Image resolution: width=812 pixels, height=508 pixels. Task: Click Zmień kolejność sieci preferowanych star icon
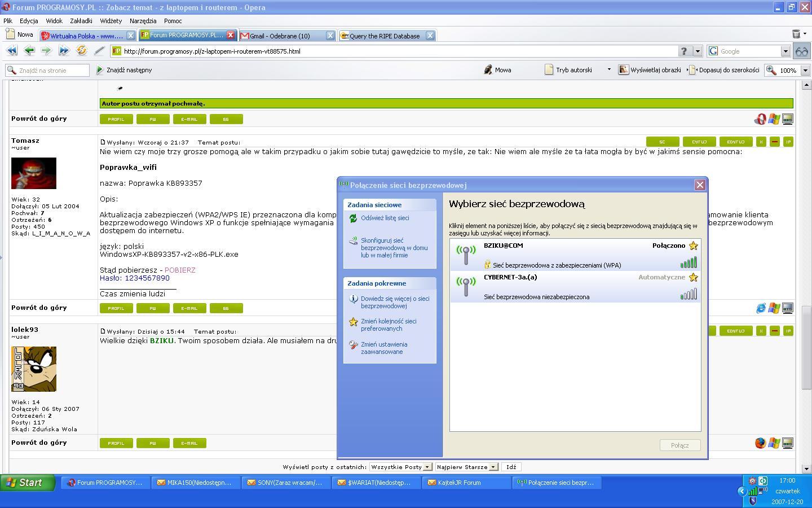[x=353, y=322]
